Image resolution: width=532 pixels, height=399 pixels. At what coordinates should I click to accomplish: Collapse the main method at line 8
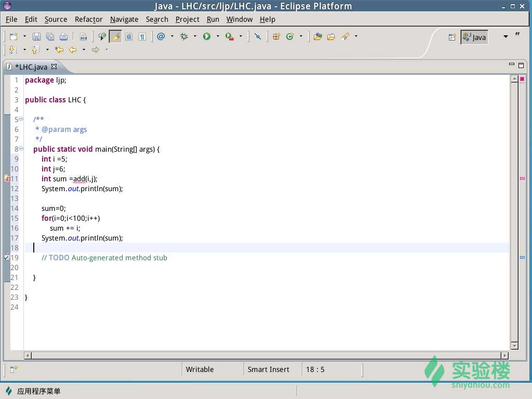tap(21, 148)
